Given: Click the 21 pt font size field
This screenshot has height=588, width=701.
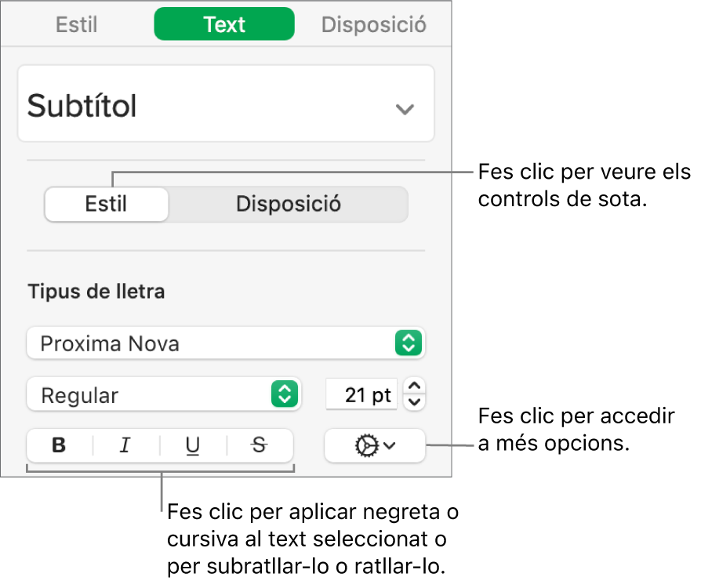Looking at the screenshot, I should 361,394.
